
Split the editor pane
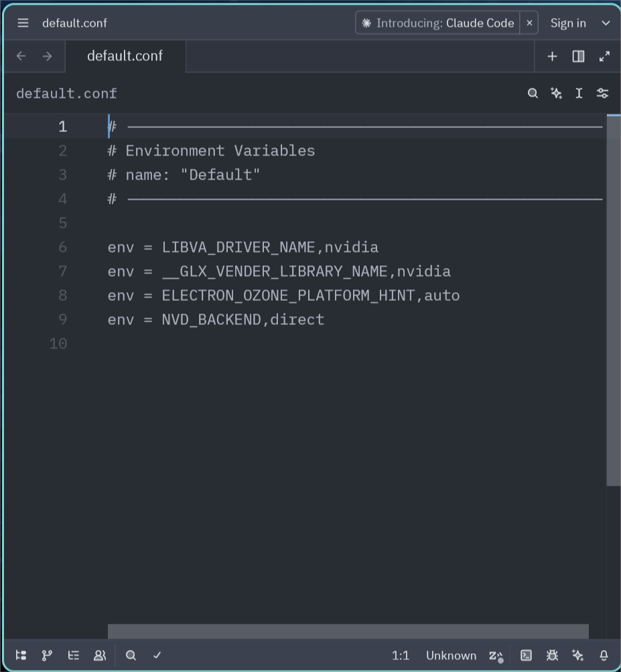tap(578, 56)
